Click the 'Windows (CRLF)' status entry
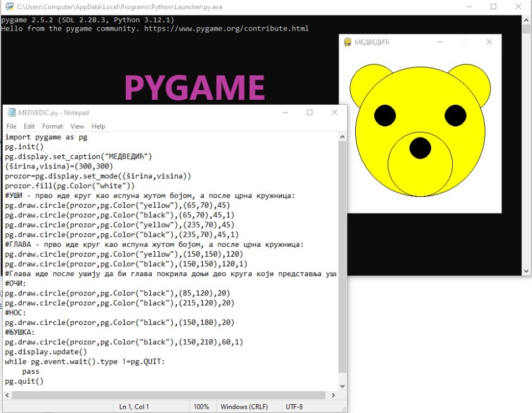 tap(244, 406)
